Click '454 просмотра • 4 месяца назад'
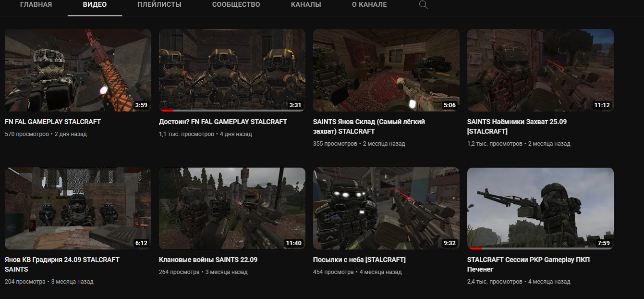644x299 pixels. (357, 272)
